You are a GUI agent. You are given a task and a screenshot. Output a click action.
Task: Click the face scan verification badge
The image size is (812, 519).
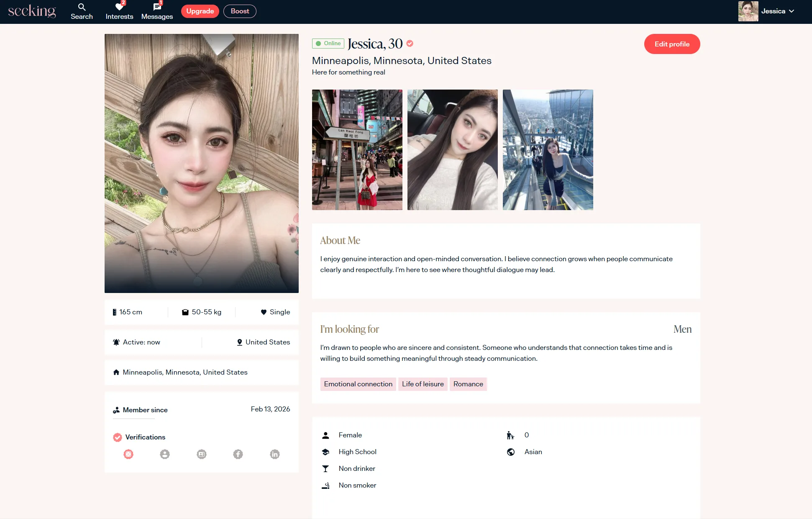click(128, 454)
